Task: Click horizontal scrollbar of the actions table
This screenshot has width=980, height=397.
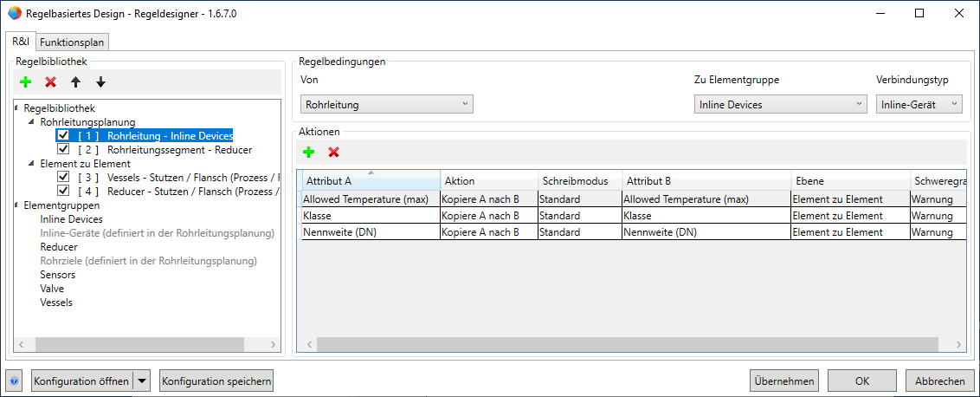Action: 606,344
